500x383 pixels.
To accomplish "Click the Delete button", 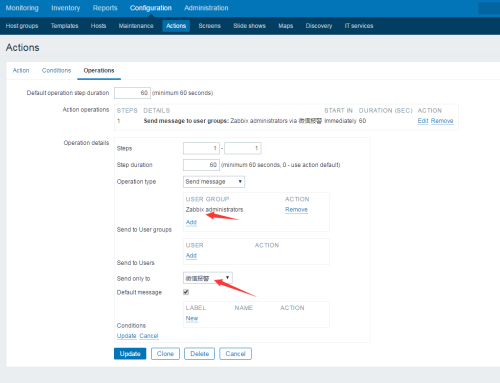I will tap(200, 354).
